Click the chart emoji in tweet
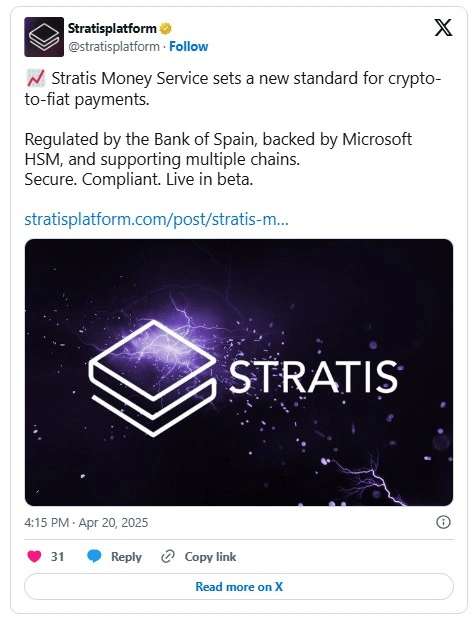Image resolution: width=476 pixels, height=625 pixels. [36, 78]
